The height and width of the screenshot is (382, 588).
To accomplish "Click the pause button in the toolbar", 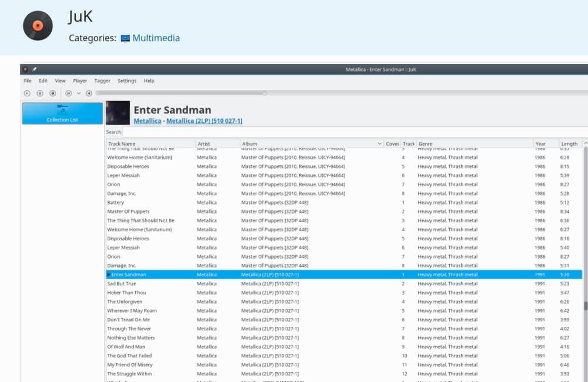I will pyautogui.click(x=40, y=93).
